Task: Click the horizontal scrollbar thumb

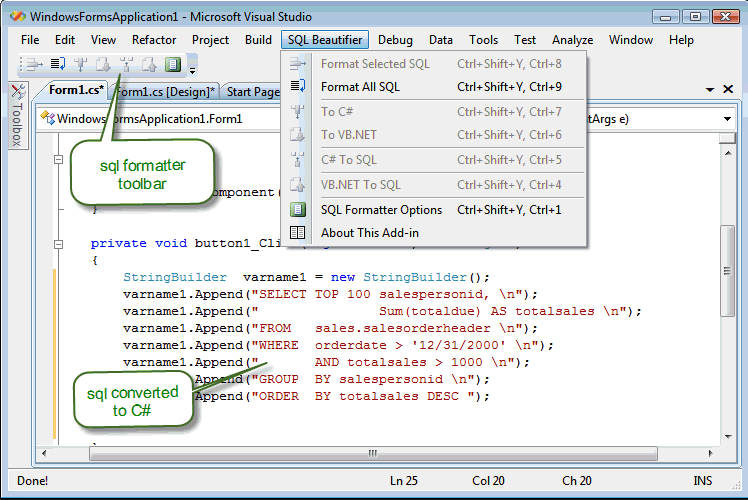Action: 373,453
